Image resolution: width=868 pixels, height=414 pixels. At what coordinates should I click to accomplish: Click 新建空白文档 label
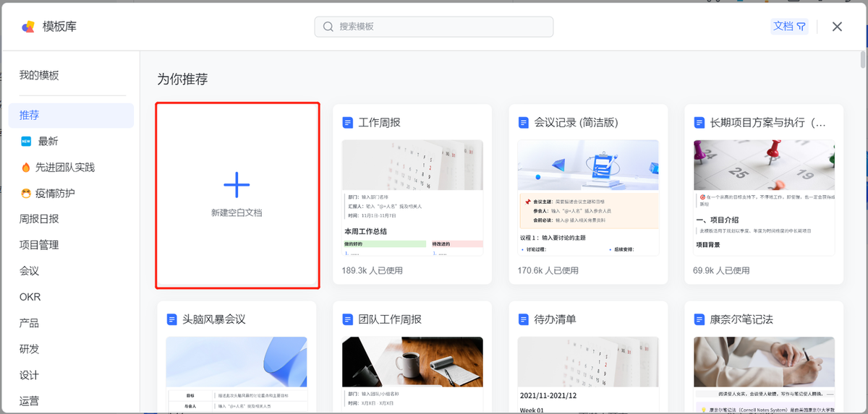point(237,213)
